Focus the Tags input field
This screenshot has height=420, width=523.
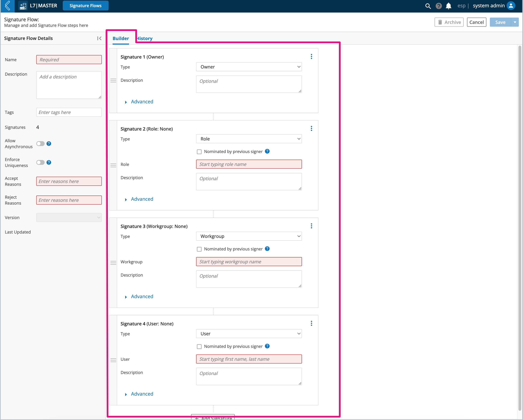(69, 112)
